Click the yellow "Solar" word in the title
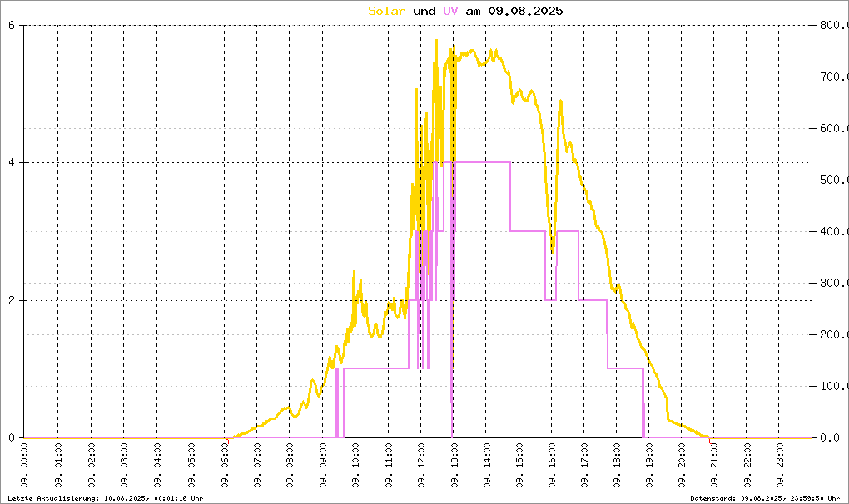This screenshot has height=504, width=849. tap(386, 11)
